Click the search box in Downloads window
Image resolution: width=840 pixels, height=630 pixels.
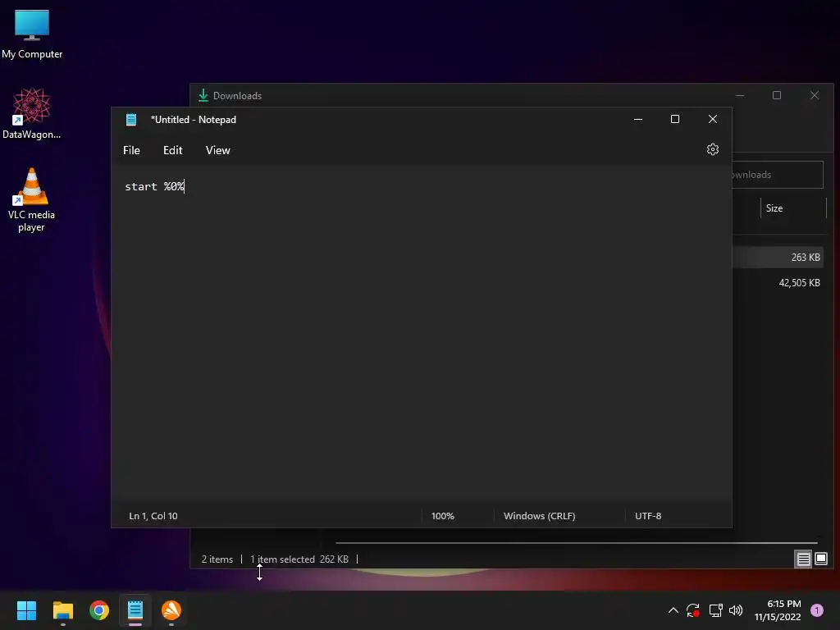pos(778,175)
